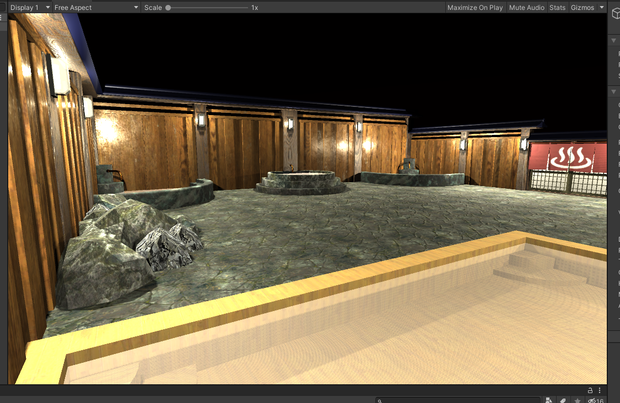Click the Scale slider handle
620x403 pixels.
168,8
